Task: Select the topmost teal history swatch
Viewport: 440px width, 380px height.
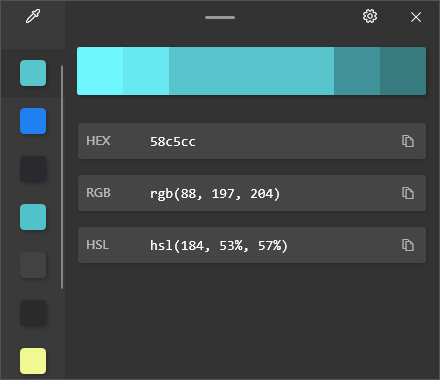Action: tap(33, 73)
